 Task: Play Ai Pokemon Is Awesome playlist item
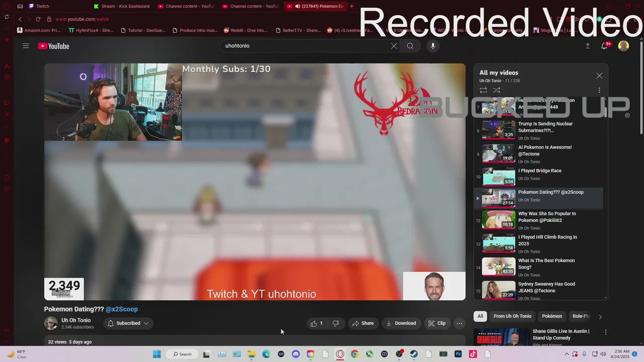[x=538, y=154]
